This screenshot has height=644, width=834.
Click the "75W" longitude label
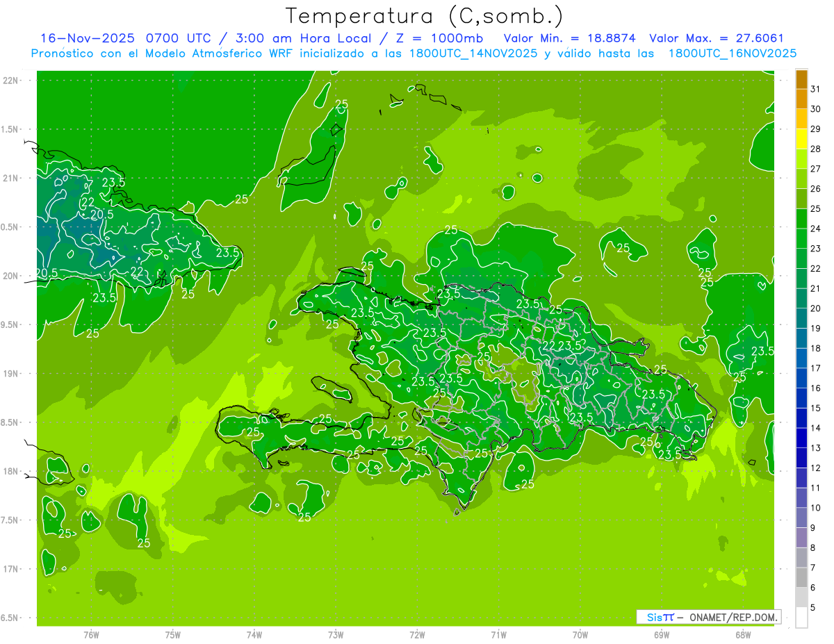coord(172,635)
